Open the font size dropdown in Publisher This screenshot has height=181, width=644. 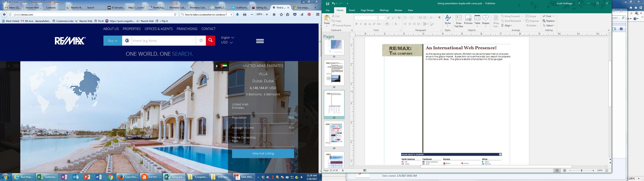385,18
